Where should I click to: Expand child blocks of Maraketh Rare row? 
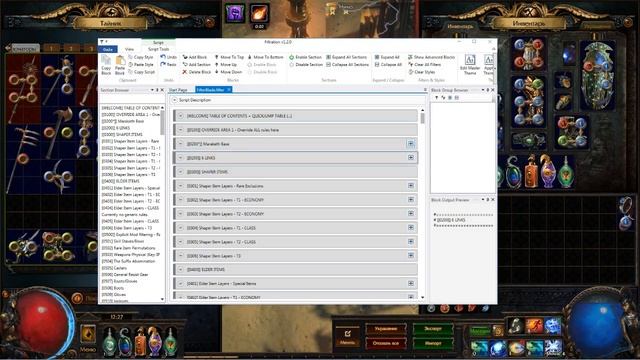click(411, 144)
